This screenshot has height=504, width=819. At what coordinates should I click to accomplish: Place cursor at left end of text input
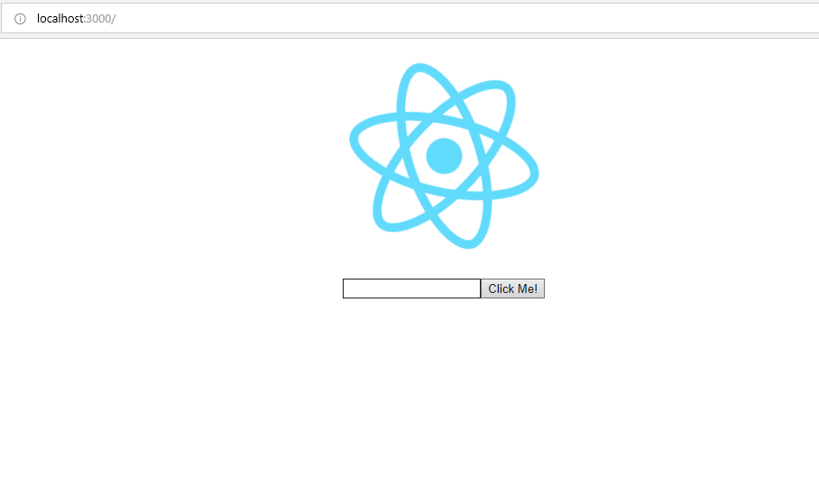[346, 289]
